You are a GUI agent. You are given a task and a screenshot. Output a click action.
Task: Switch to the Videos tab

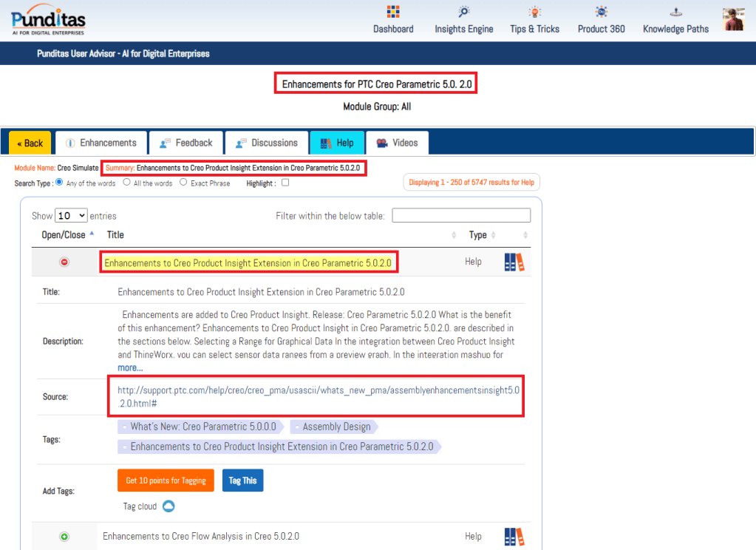[x=397, y=143]
